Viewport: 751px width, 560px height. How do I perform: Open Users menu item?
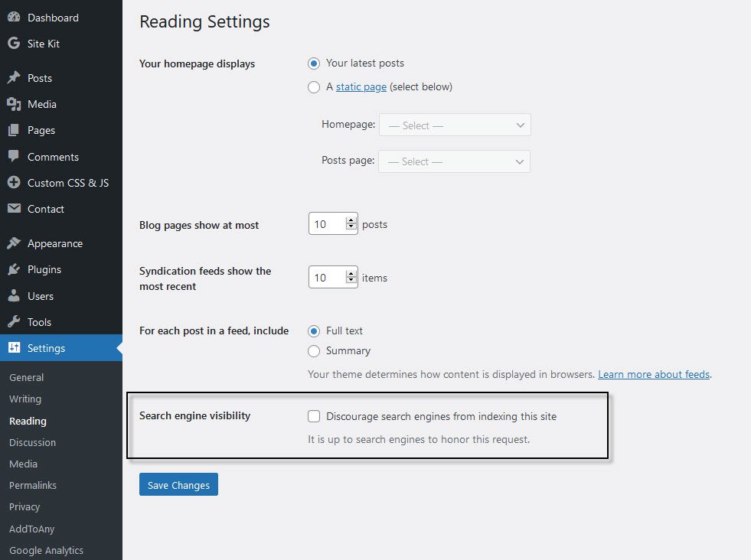click(61, 296)
